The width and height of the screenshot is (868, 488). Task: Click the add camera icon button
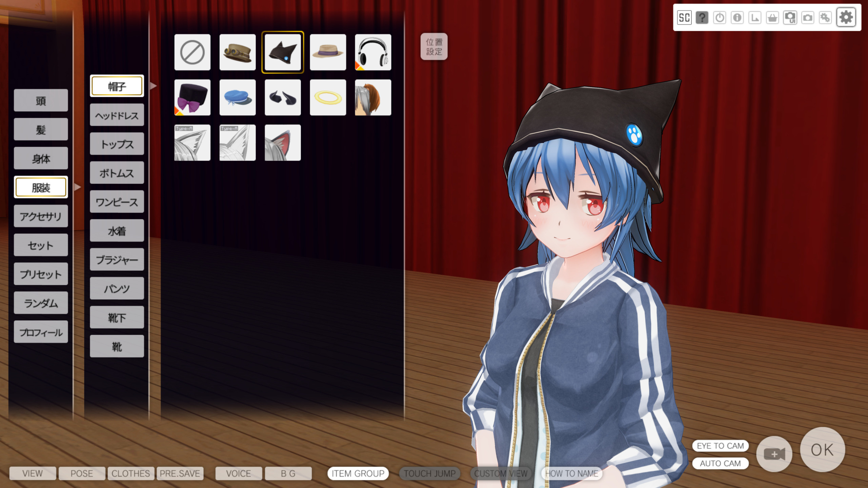[x=774, y=453]
